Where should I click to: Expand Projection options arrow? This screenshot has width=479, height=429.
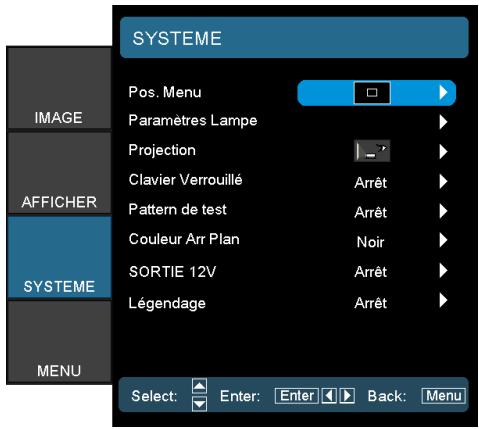point(443,152)
